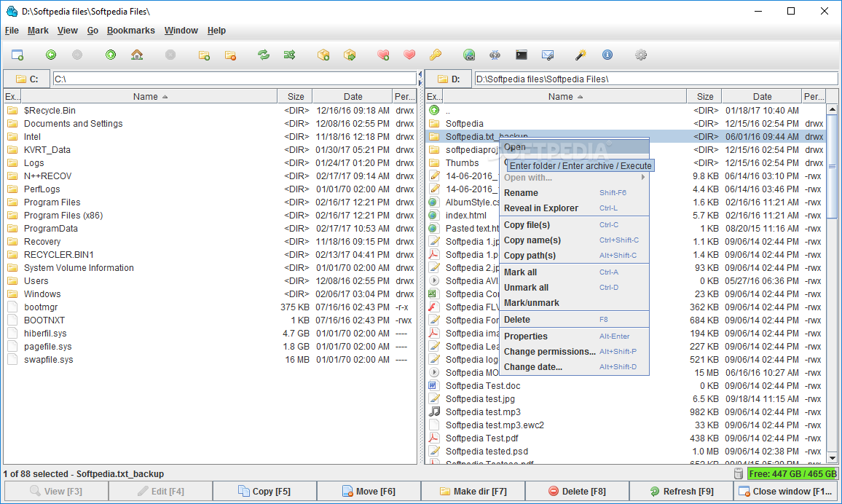Run a command with the terminal icon

pyautogui.click(x=522, y=55)
